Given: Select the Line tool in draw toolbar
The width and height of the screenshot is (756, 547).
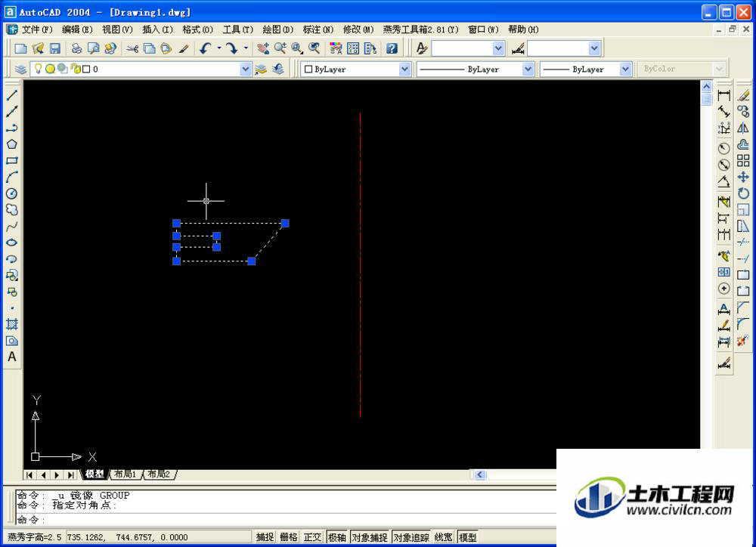Looking at the screenshot, I should tap(12, 95).
